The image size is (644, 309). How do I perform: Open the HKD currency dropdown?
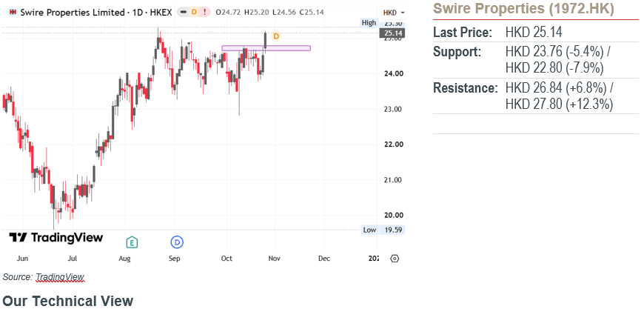394,13
